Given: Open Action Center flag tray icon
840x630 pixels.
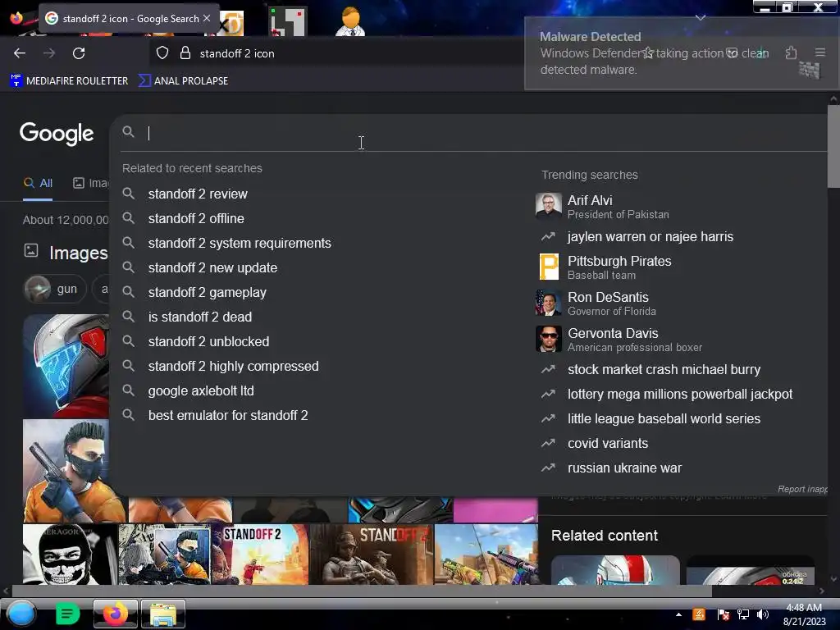Looking at the screenshot, I should pyautogui.click(x=723, y=614).
